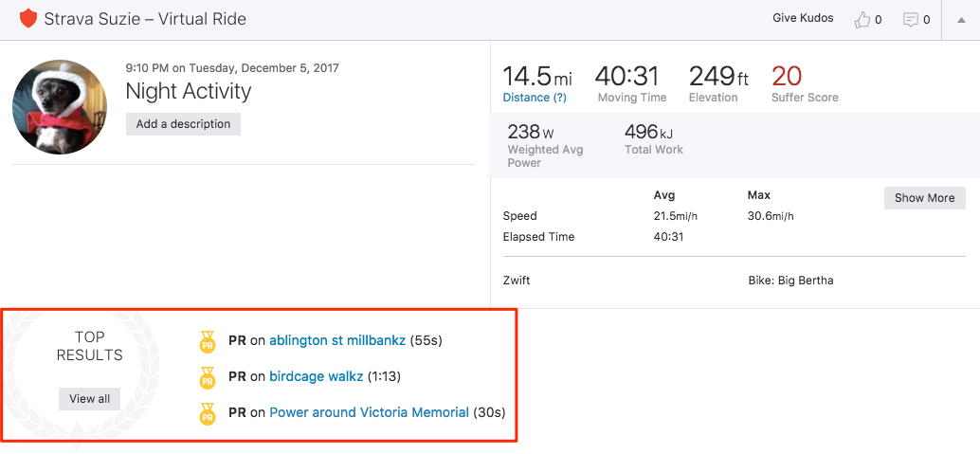The width and height of the screenshot is (980, 454).
Task: Click View all top results button
Action: click(89, 399)
